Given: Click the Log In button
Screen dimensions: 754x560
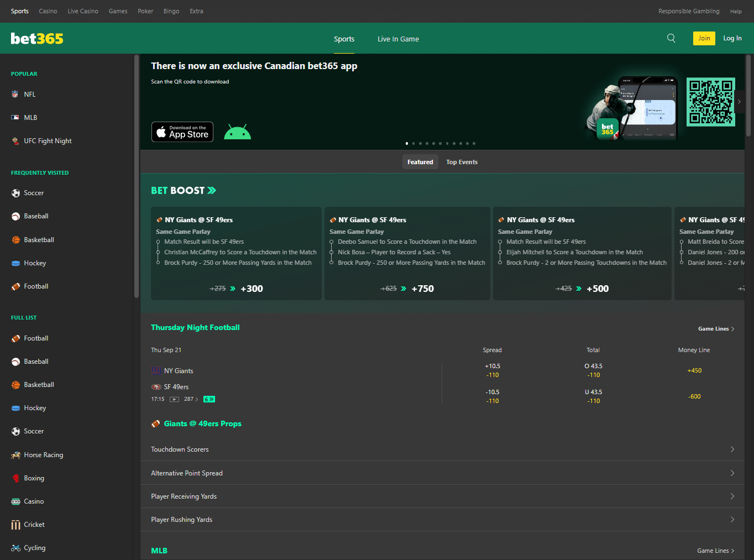Looking at the screenshot, I should tap(732, 38).
